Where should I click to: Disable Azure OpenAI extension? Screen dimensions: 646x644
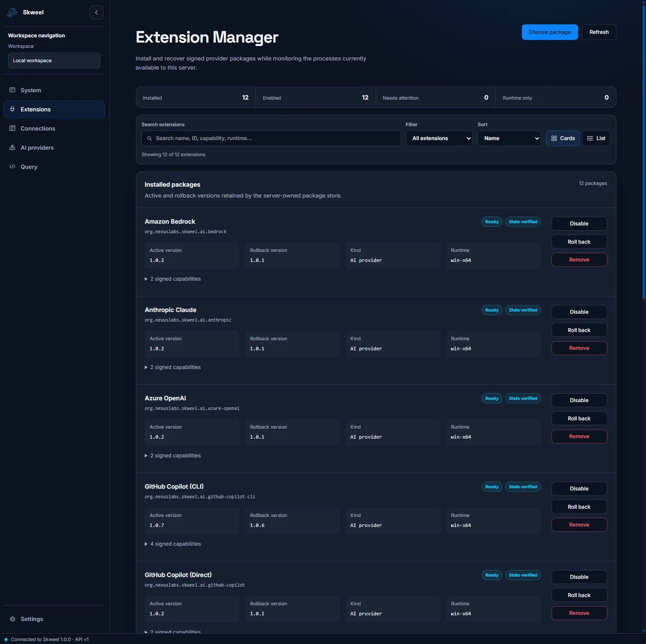click(579, 400)
